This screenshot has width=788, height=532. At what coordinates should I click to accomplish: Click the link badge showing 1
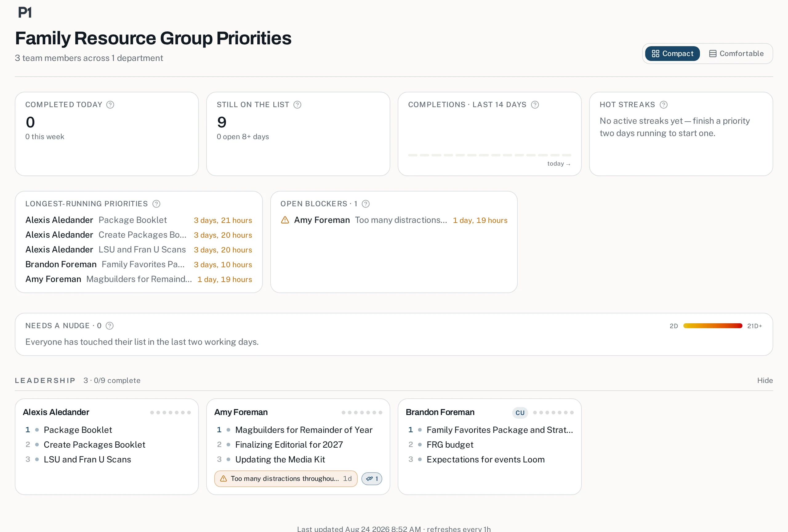pos(372,479)
